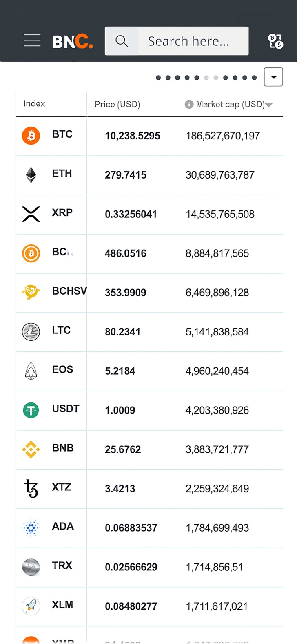Tap the magnifier search icon
Screen dimensions: 297x644
tap(122, 41)
